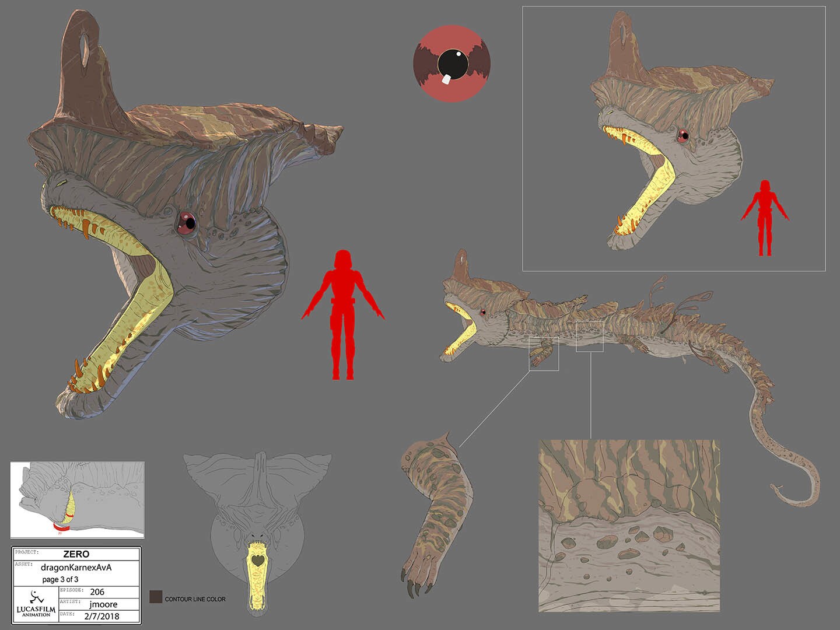Click the Lucasfilm Animation logo
Viewport: 840px width, 630px height.
tap(36, 603)
